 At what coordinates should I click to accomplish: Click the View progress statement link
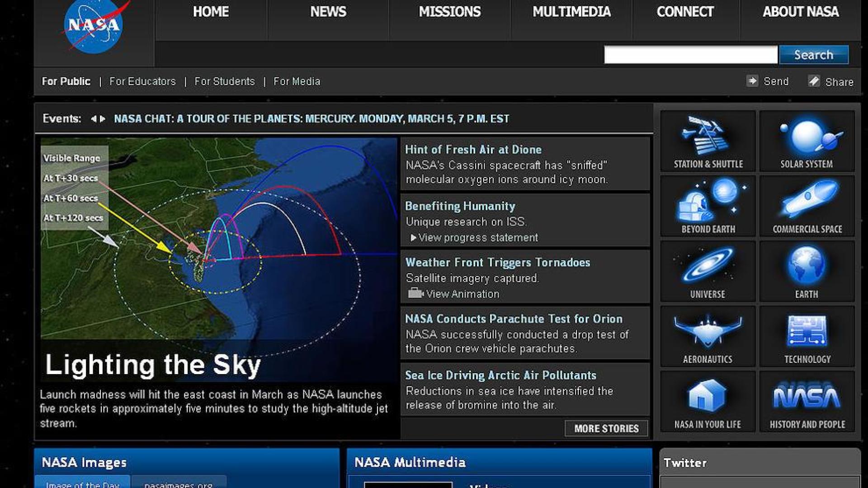(478, 238)
